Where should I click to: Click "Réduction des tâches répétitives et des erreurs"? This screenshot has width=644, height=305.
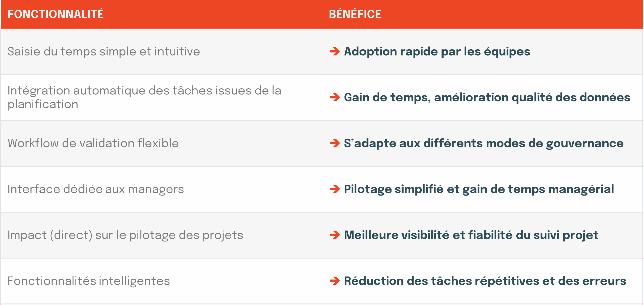485,281
